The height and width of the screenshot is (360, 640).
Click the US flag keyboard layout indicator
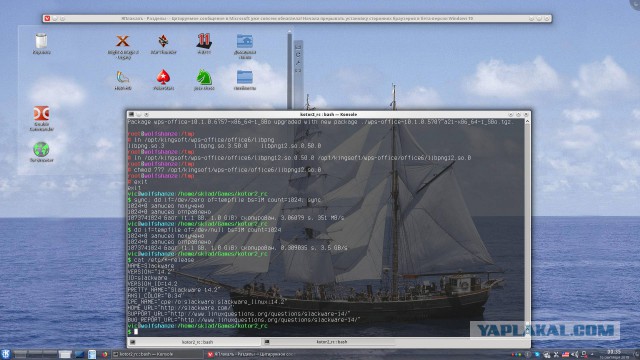(x=565, y=355)
